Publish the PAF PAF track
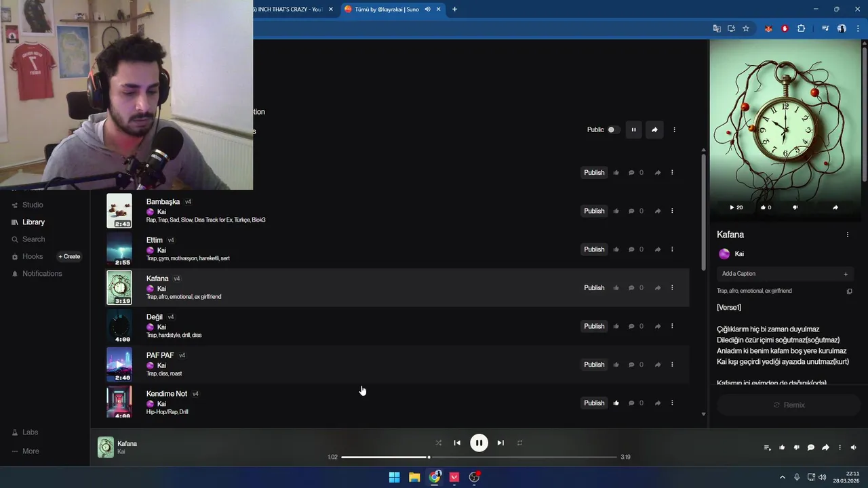868x488 pixels. click(594, 365)
